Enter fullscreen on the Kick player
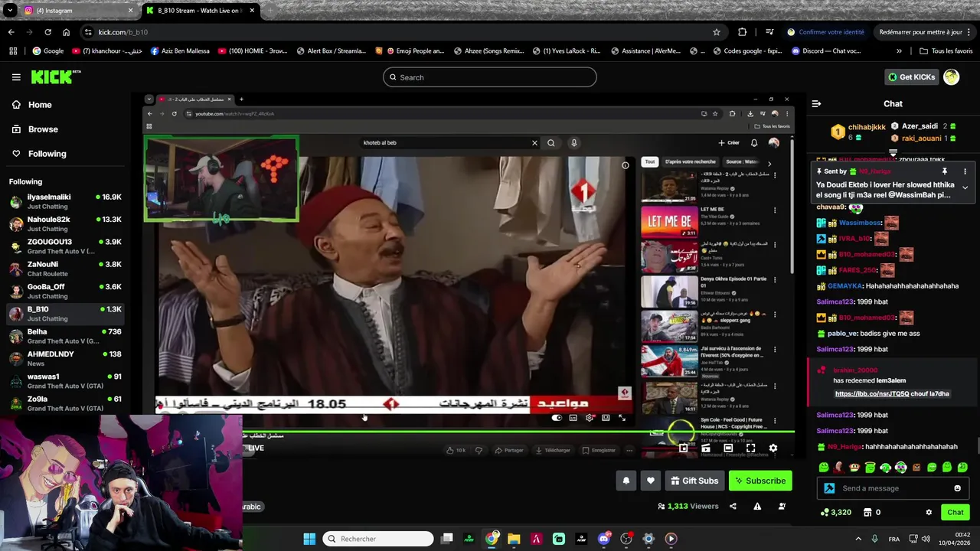This screenshot has width=980, height=551. pyautogui.click(x=750, y=448)
